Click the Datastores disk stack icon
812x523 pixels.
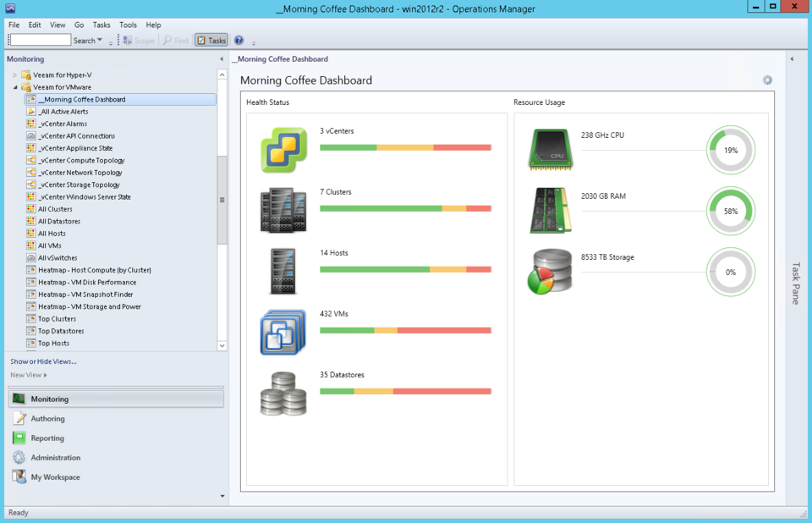coord(283,394)
